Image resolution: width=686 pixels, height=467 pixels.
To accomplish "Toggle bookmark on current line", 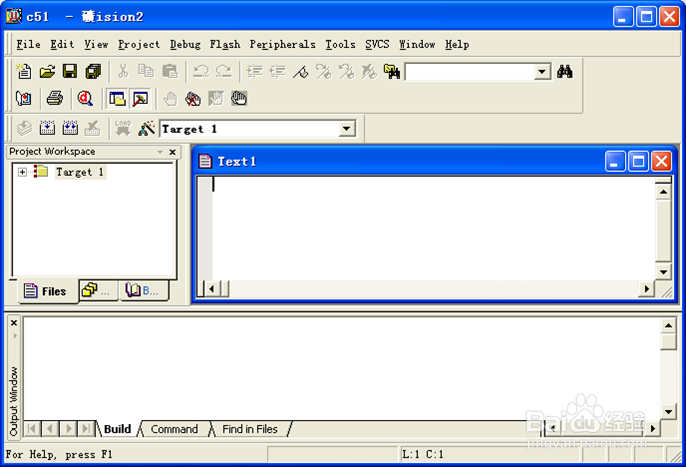I will (x=301, y=71).
